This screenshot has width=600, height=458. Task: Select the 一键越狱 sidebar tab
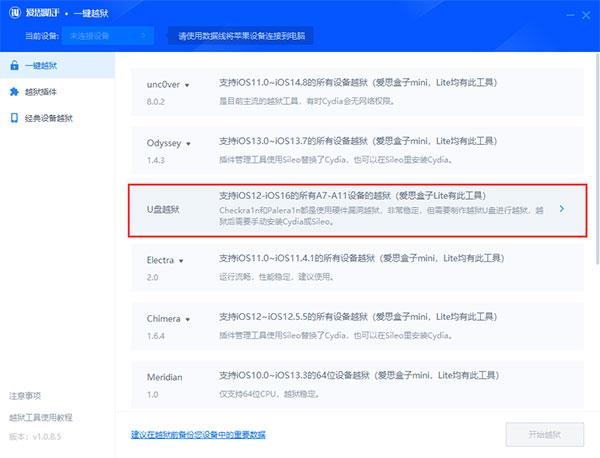[44, 66]
